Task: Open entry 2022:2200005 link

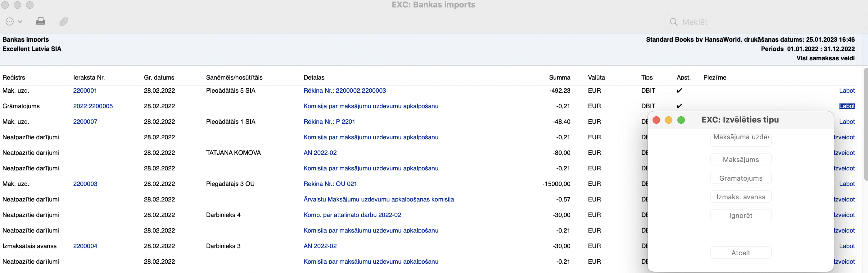Action: (x=93, y=106)
